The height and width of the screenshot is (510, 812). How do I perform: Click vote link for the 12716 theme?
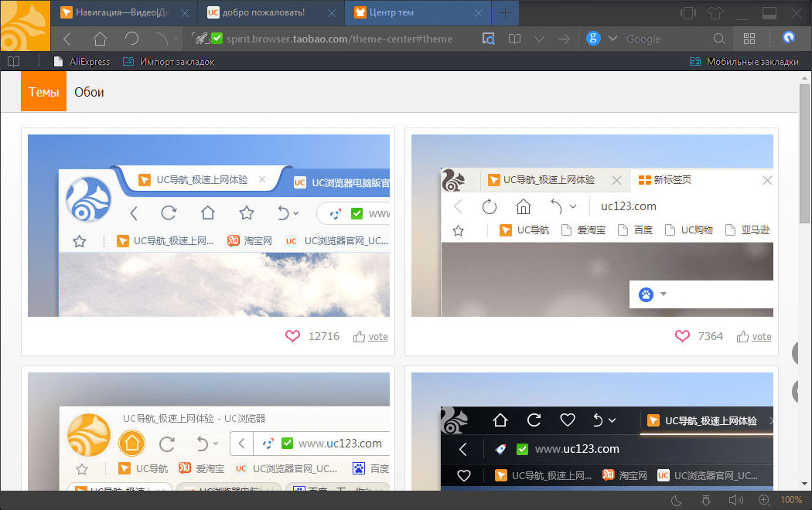pos(378,337)
